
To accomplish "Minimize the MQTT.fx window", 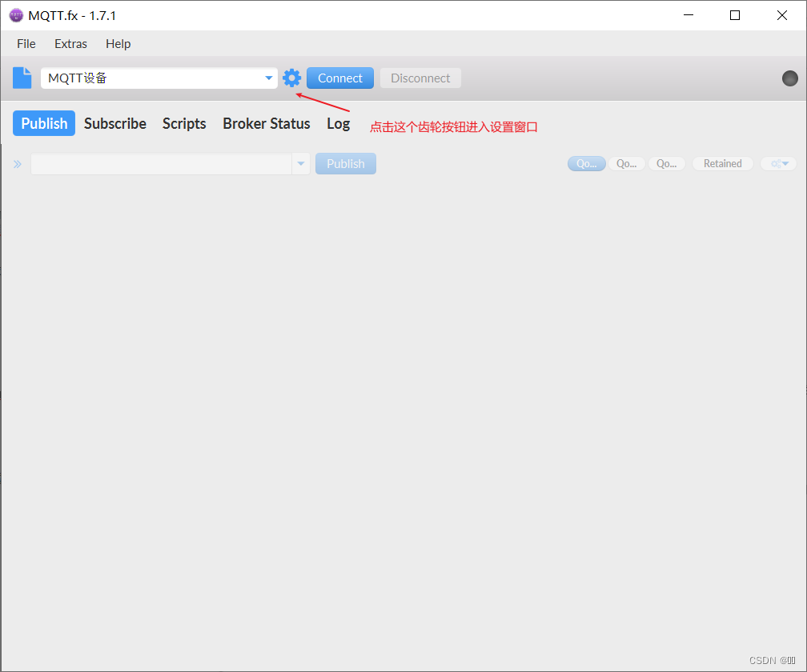I will 689,15.
